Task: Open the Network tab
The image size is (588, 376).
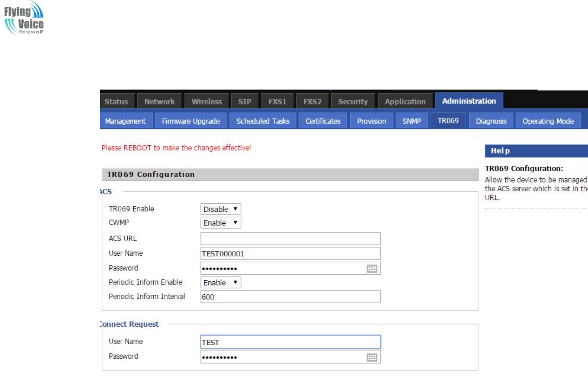Action: tap(159, 101)
